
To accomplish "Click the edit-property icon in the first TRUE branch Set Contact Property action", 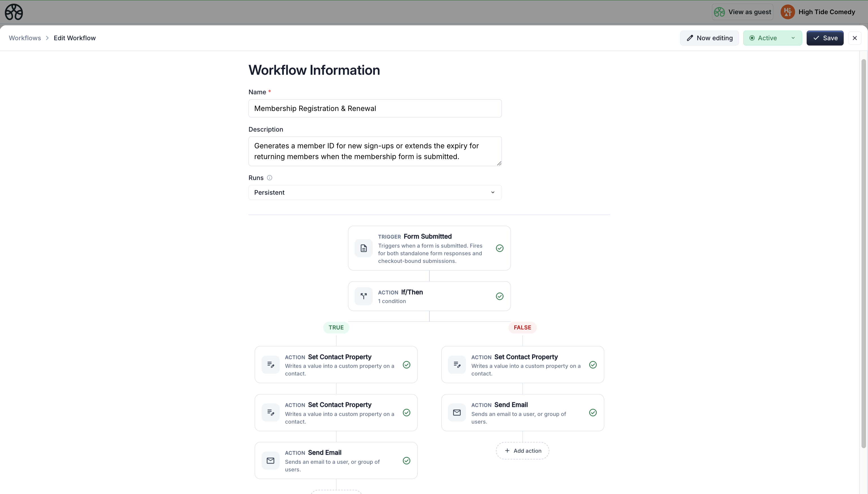I will pyautogui.click(x=270, y=365).
